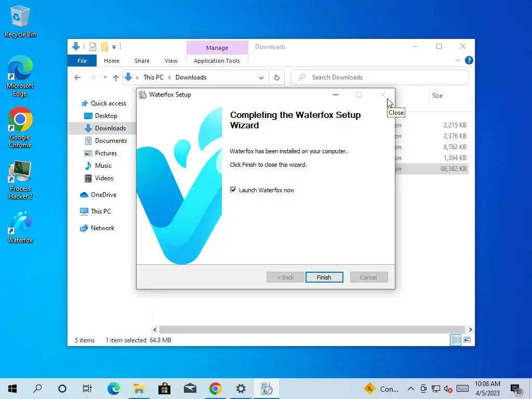Expand the address bar history dropdown
The image size is (532, 399).
[261, 78]
